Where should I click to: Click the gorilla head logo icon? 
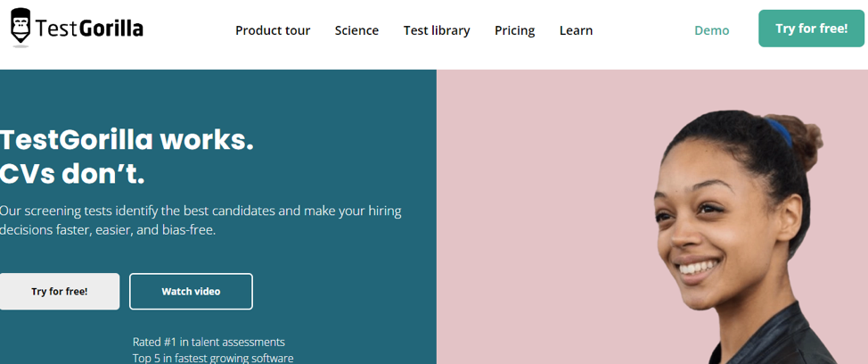(x=20, y=27)
